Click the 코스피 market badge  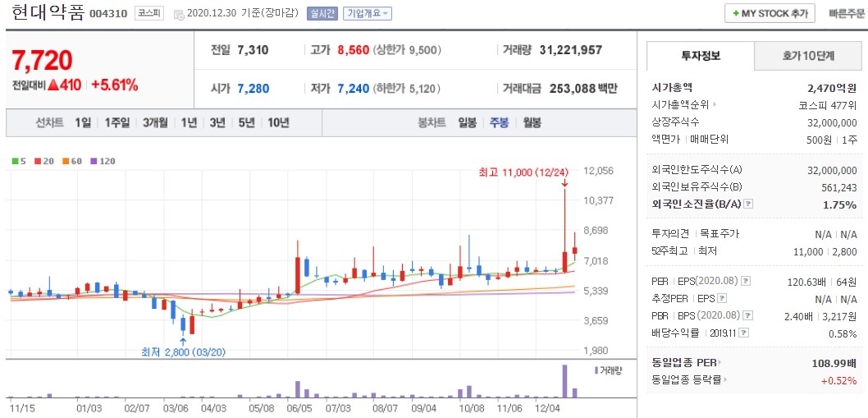pos(149,14)
